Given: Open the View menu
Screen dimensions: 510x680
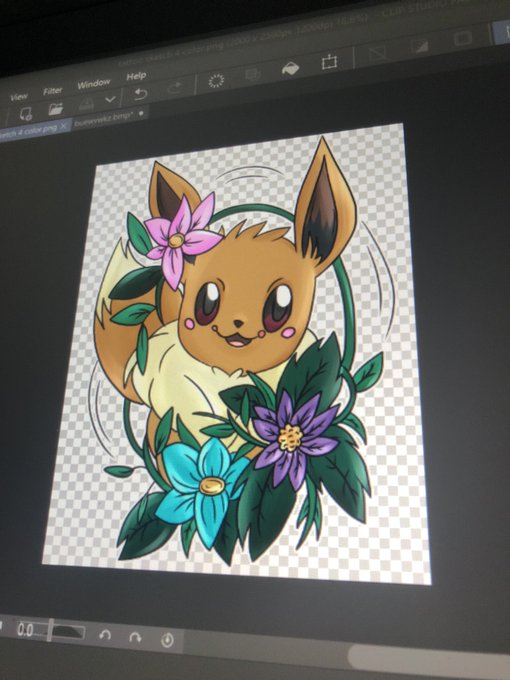Looking at the screenshot, I should point(19,97).
